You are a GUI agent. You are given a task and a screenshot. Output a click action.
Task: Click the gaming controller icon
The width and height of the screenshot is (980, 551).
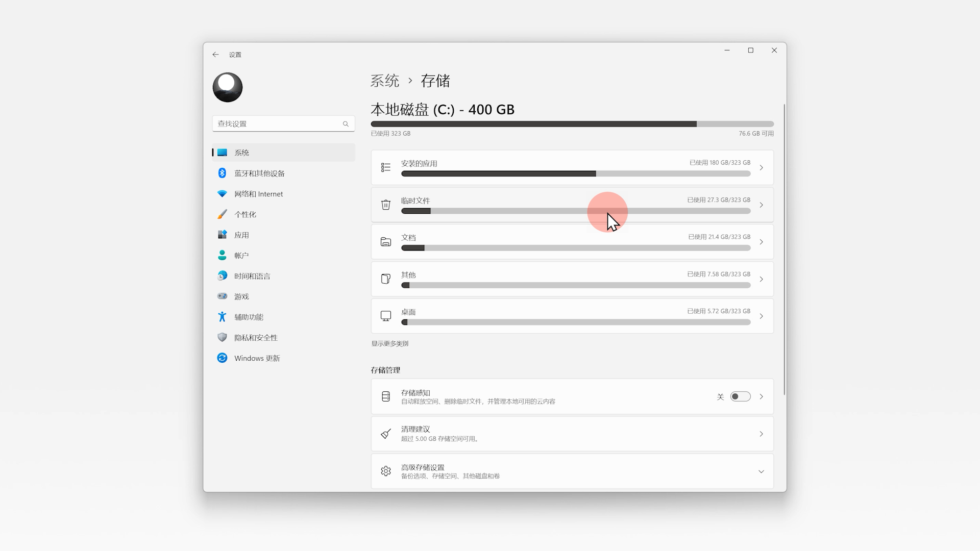[222, 296]
